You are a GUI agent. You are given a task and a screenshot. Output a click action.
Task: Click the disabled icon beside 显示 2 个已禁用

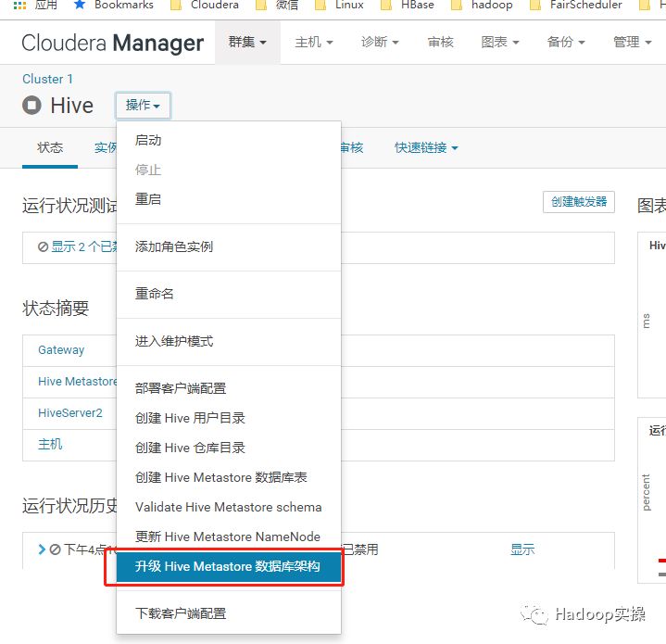tap(43, 246)
